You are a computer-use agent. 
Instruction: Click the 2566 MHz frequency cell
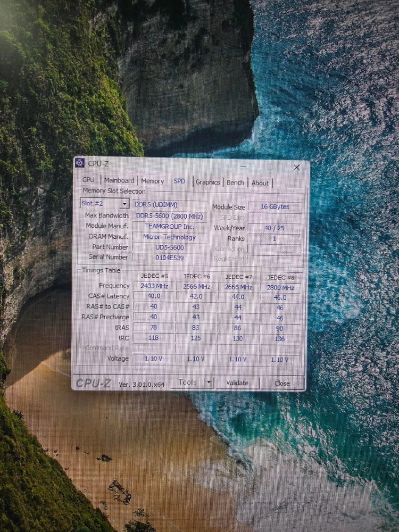pos(196,287)
